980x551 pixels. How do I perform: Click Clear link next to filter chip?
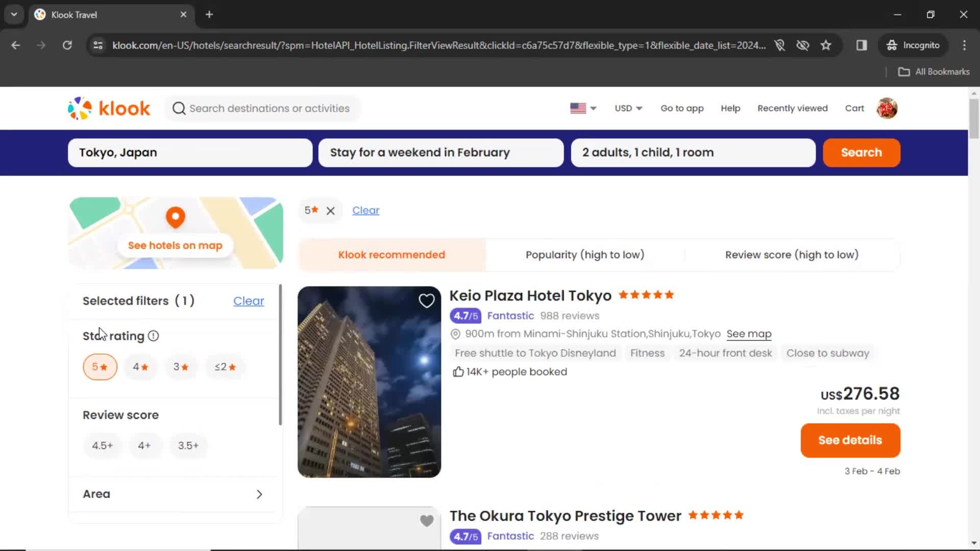click(365, 210)
